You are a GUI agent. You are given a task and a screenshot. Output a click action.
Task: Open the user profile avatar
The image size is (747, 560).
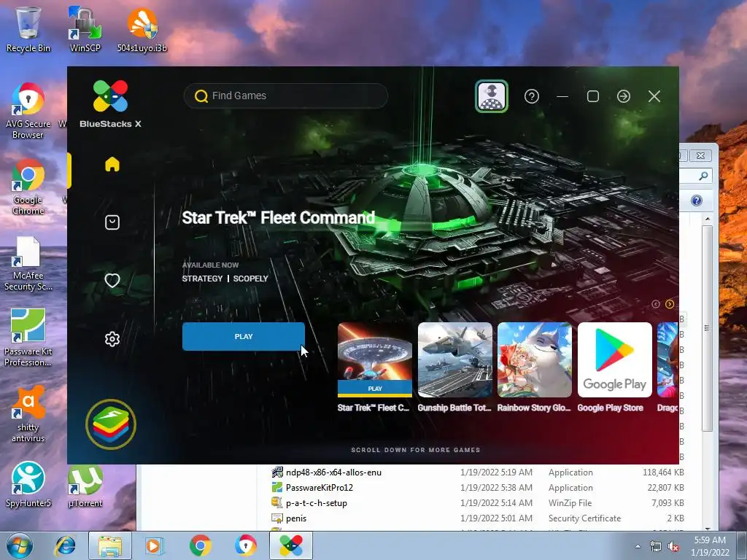491,96
